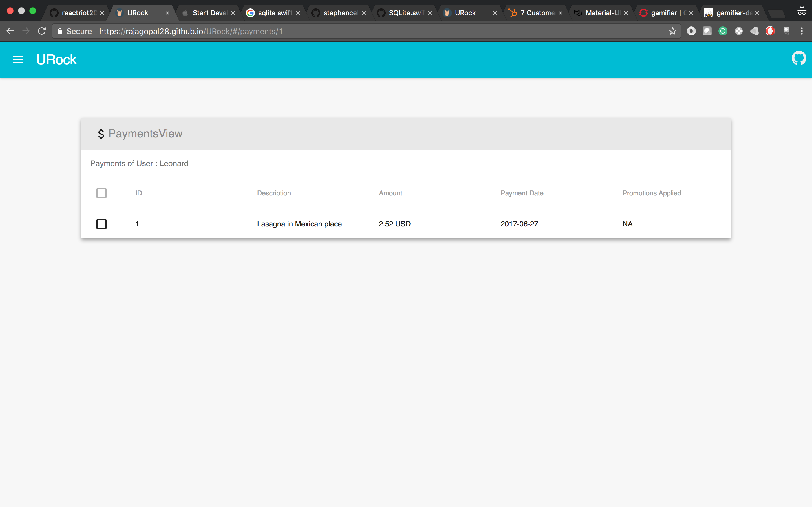
Task: Close the 7 Custome tab
Action: pyautogui.click(x=560, y=13)
